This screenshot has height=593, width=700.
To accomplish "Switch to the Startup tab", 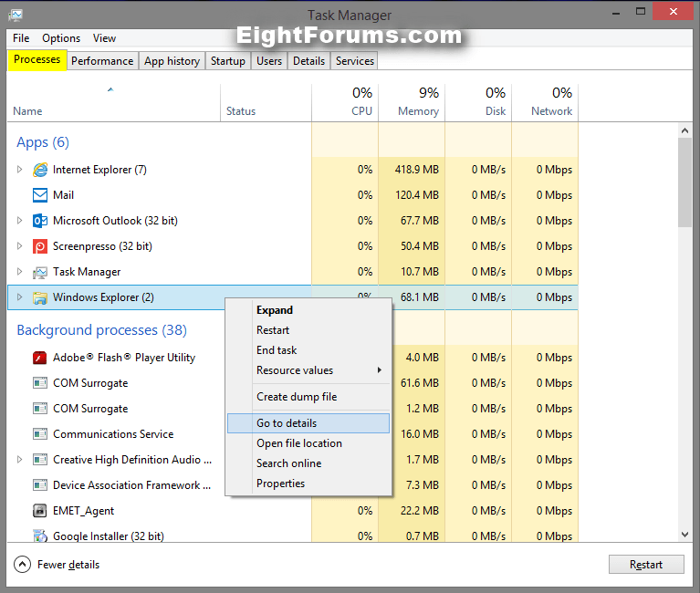I will 227,61.
